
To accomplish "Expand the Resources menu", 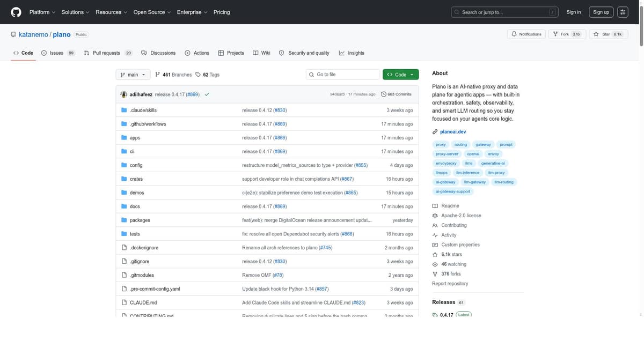I will [x=111, y=12].
